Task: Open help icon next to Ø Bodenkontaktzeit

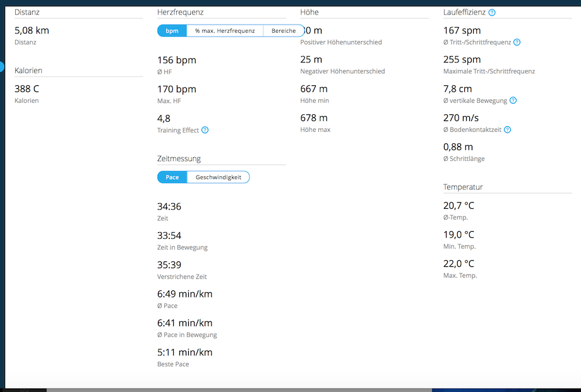Action: click(x=507, y=129)
